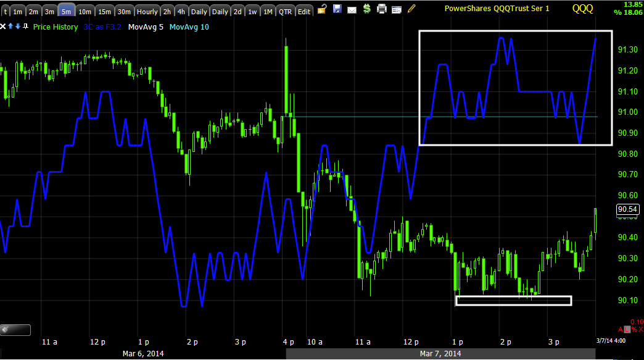Click the pin icon beside Price History
The width and height of the screenshot is (644, 360).
pos(25,27)
